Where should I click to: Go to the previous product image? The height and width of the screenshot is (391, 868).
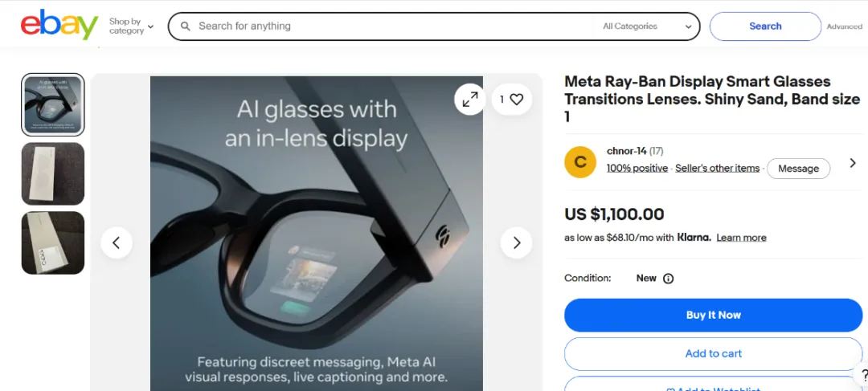(x=117, y=242)
